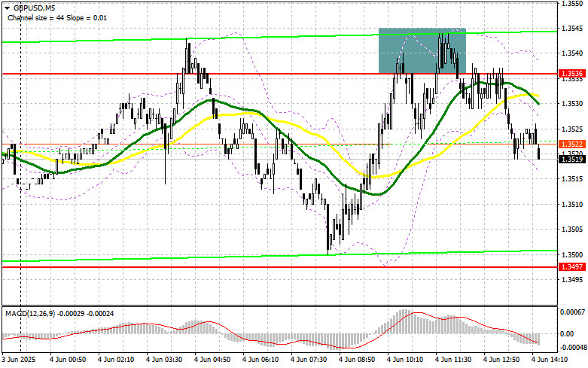Screen dimensions: 588x368
Task: Click the '4 Jun 06:10' time axis label
Action: tap(260, 360)
